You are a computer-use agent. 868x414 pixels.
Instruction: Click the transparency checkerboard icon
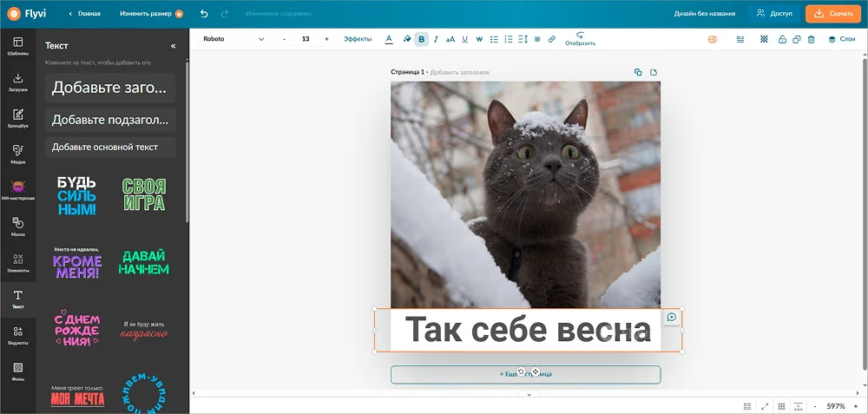(764, 39)
